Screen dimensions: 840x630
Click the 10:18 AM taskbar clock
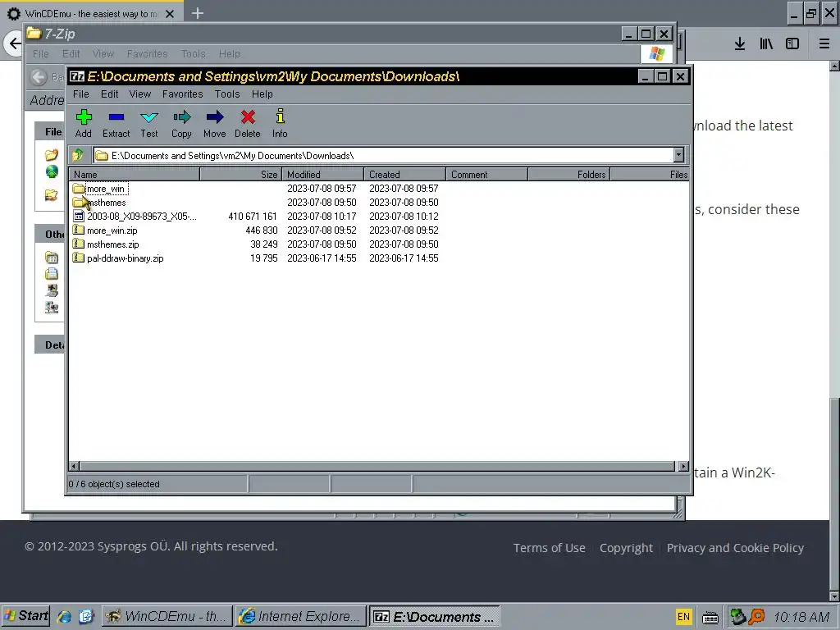point(801,617)
